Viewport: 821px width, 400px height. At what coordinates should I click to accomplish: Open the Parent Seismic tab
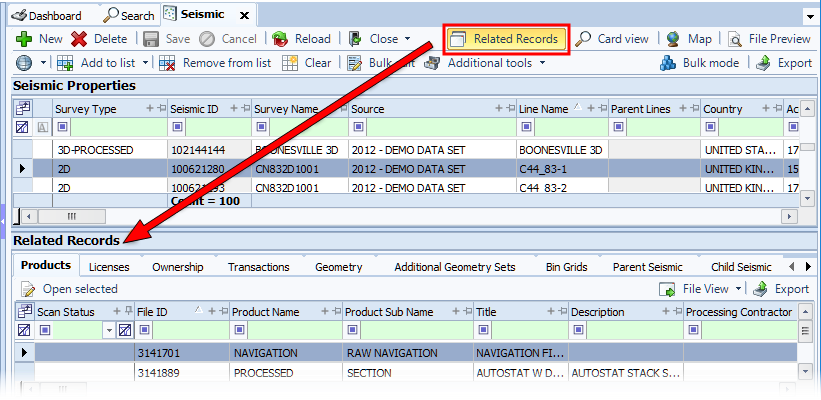(x=648, y=267)
